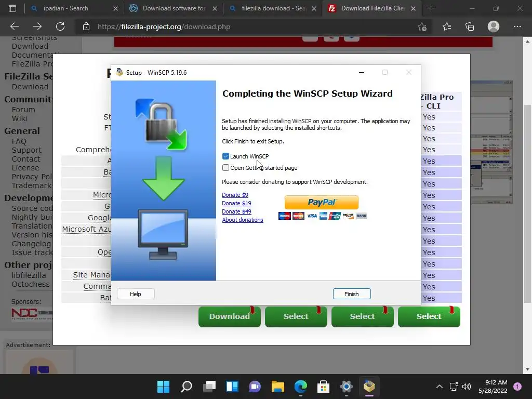
Task: Click the browser page vertical scrollbar
Action: tap(527, 204)
